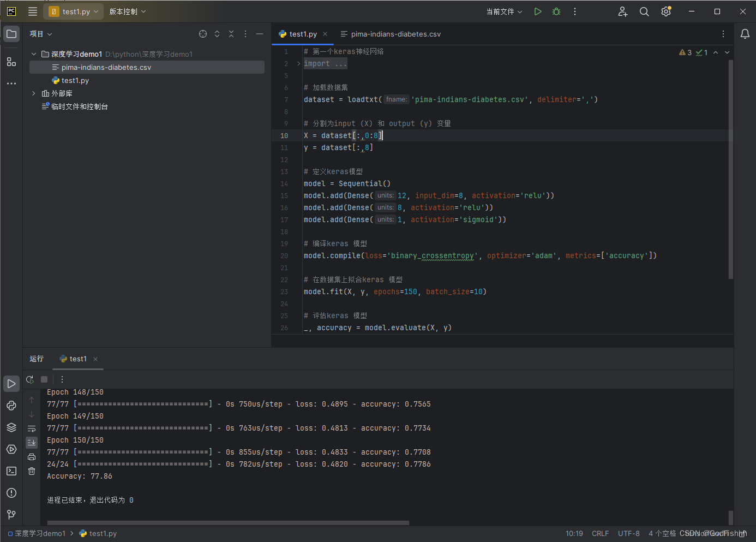Open the 项目 view dropdown

pyautogui.click(x=41, y=34)
